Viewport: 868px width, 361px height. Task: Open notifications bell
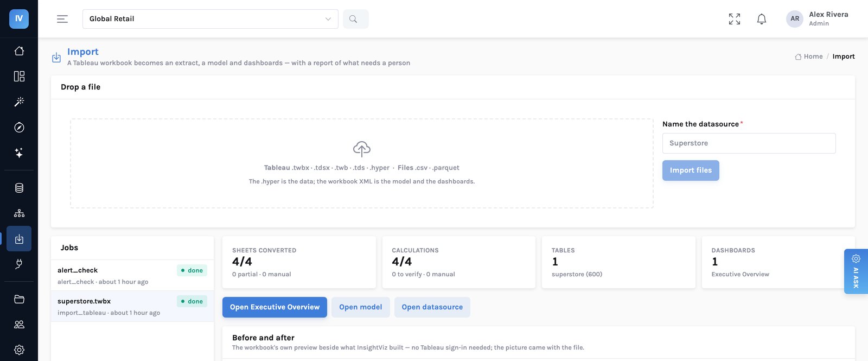coord(762,19)
